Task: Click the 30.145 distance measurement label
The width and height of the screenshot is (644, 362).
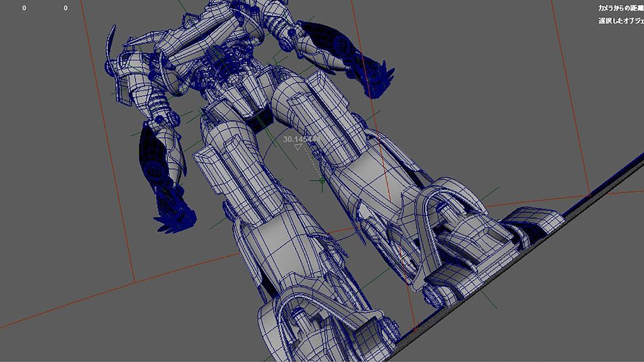Action: click(x=301, y=139)
